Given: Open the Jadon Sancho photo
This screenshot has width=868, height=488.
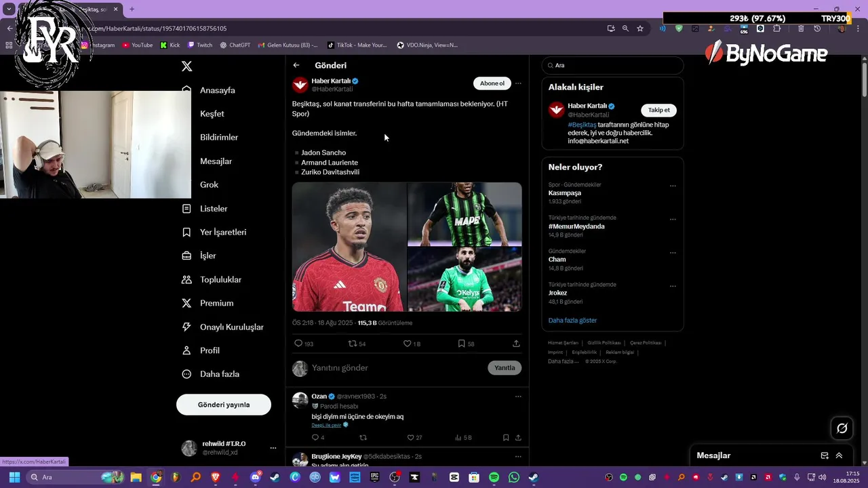Looking at the screenshot, I should [x=349, y=247].
